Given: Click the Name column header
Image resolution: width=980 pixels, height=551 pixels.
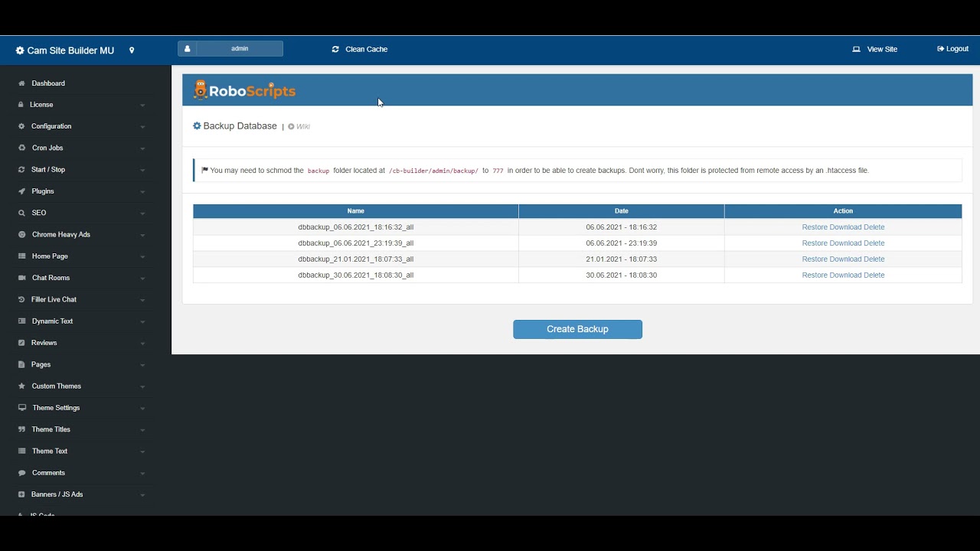Looking at the screenshot, I should (x=356, y=211).
